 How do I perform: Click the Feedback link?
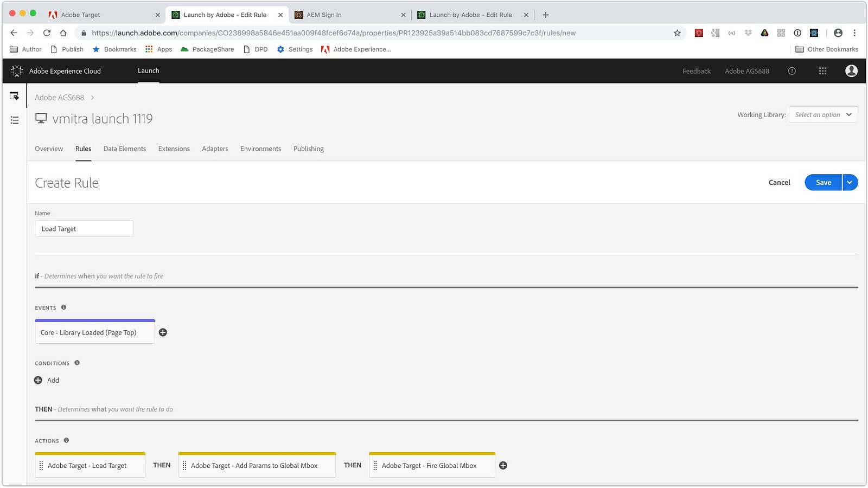(x=697, y=71)
